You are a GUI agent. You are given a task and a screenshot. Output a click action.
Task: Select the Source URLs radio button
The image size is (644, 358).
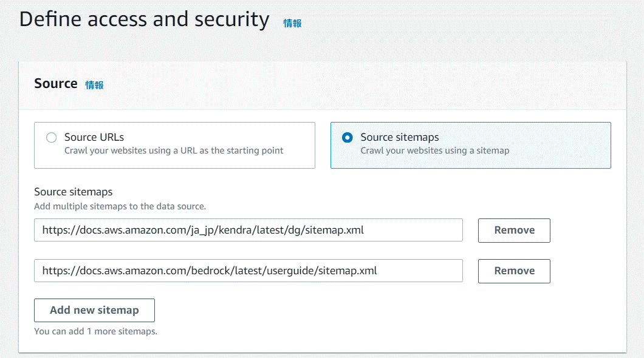[52, 138]
